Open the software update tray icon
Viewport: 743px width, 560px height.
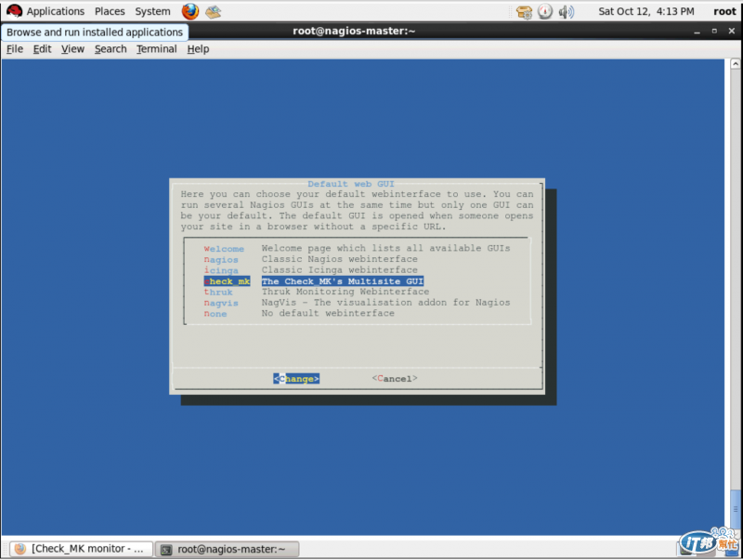524,11
